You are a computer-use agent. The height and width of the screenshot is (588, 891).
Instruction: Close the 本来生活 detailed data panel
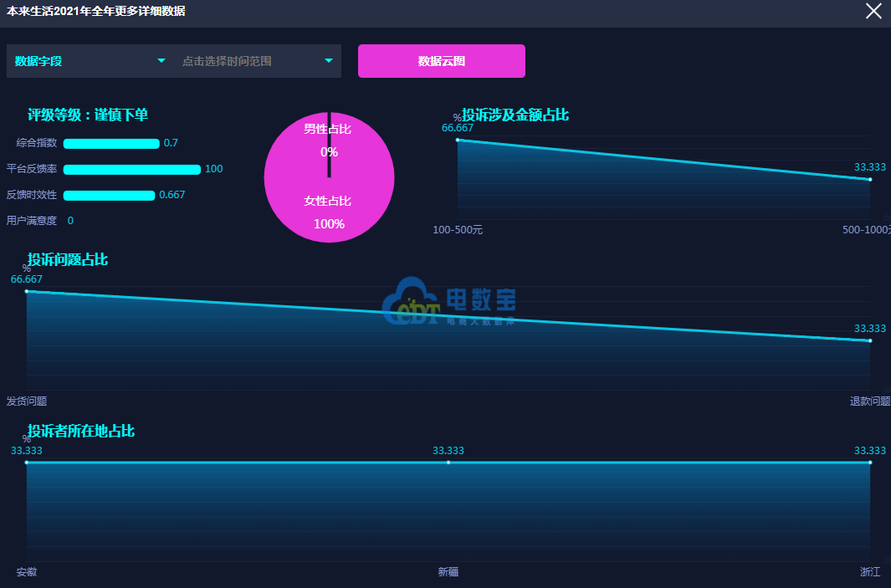tap(873, 11)
